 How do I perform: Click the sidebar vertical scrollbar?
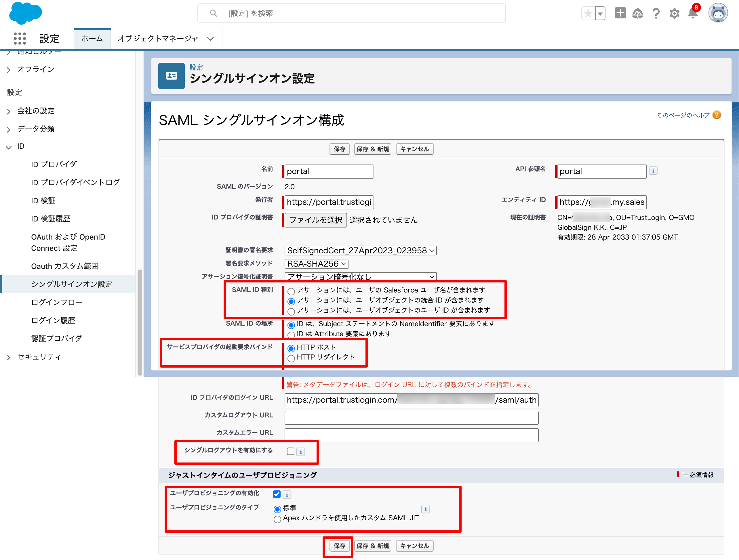pos(140,322)
